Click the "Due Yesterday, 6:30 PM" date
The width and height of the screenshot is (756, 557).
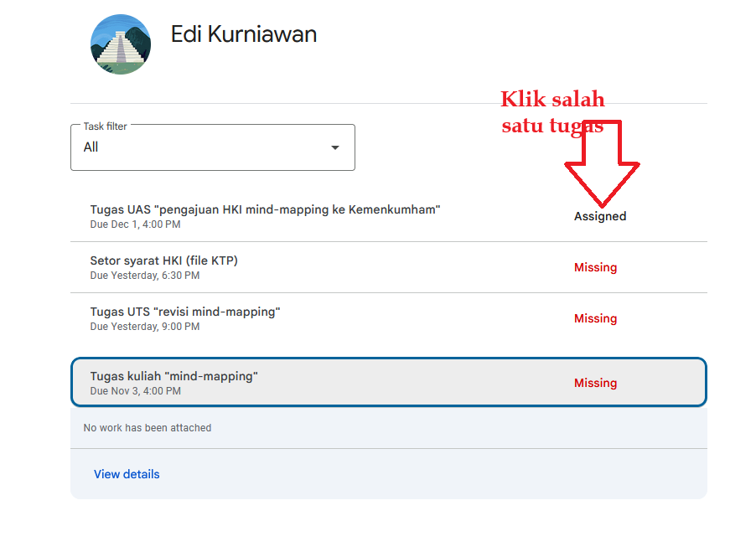coord(144,276)
